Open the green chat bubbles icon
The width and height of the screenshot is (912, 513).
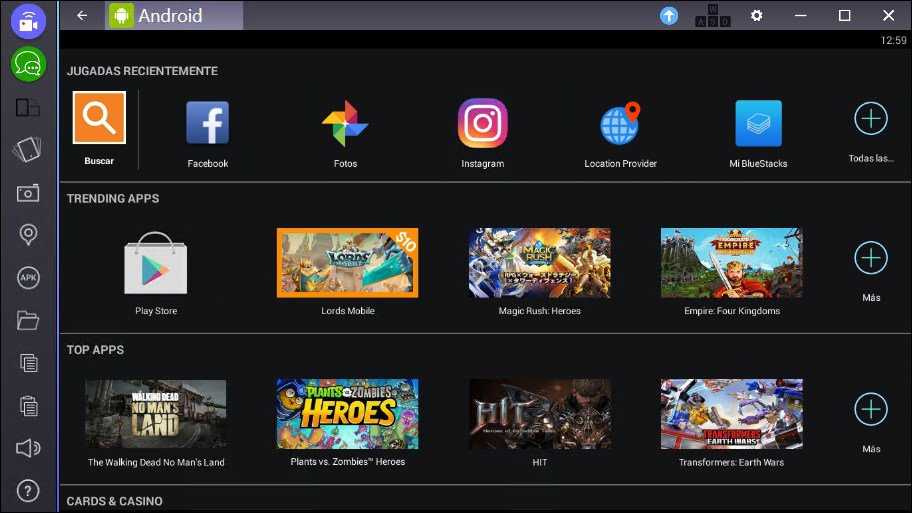tap(28, 64)
